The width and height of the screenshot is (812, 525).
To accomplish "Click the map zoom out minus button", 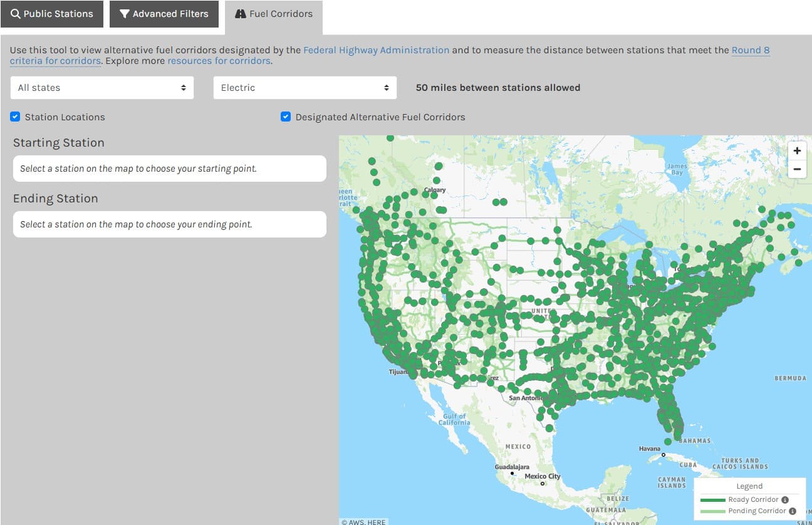I will 797,169.
